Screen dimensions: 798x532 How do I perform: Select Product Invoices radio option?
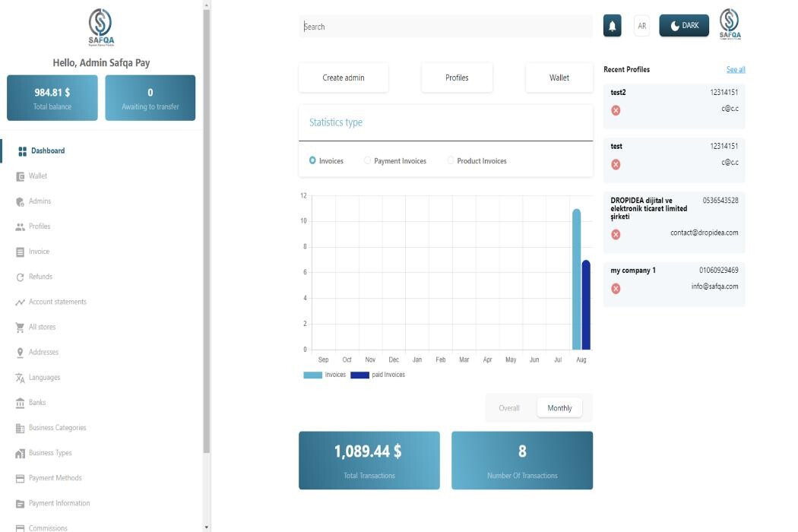pos(451,160)
